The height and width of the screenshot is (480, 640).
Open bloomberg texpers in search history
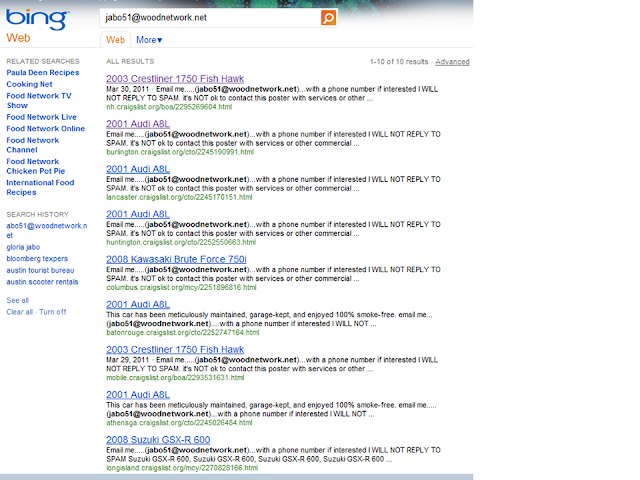[x=37, y=259]
